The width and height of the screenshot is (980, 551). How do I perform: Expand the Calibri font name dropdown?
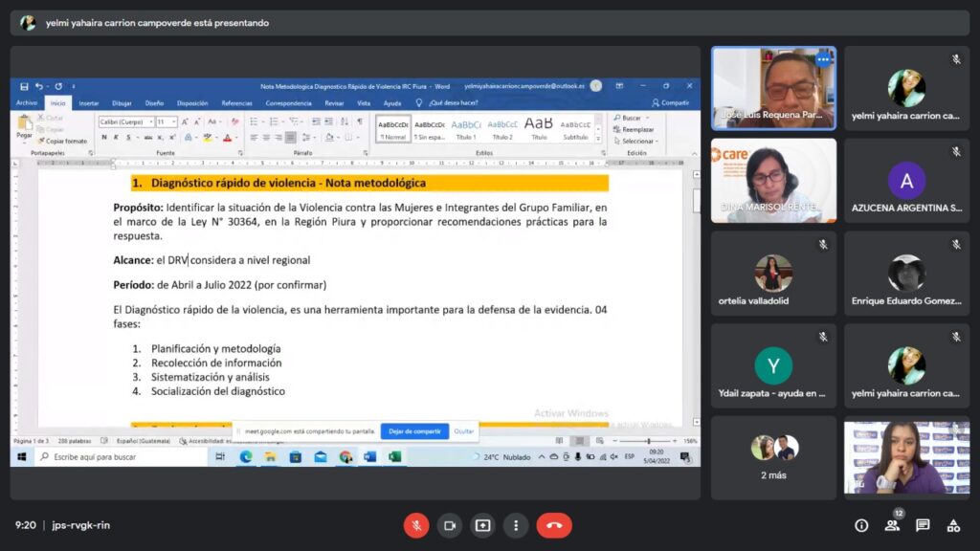click(150, 122)
